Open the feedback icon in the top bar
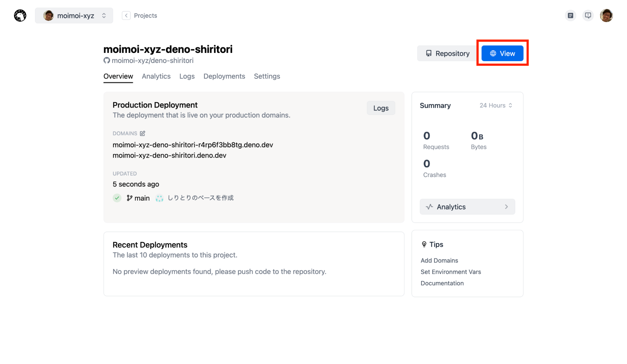This screenshot has height=364, width=627. pyautogui.click(x=588, y=15)
